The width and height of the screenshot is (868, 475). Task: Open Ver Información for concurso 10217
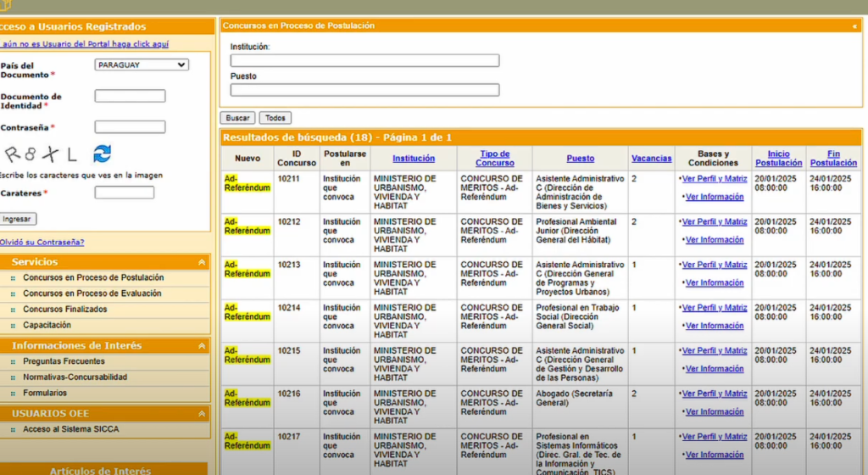tap(715, 455)
